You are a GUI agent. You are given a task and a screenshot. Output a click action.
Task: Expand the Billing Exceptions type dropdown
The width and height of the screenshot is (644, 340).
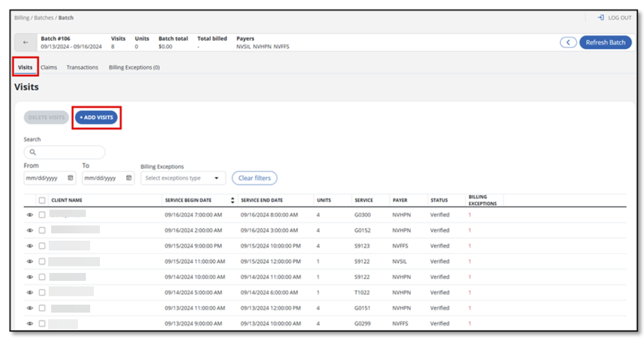[x=183, y=178]
